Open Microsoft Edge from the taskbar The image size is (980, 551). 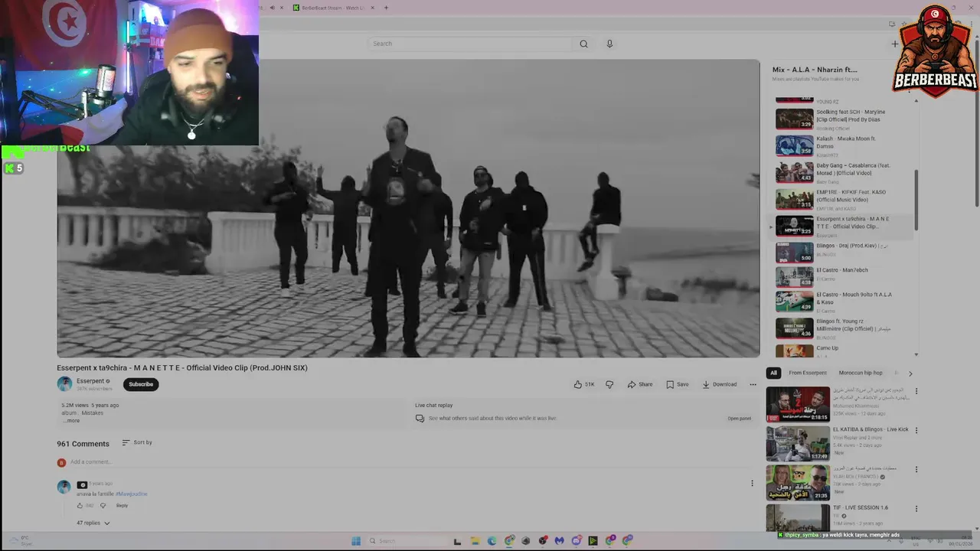(492, 540)
